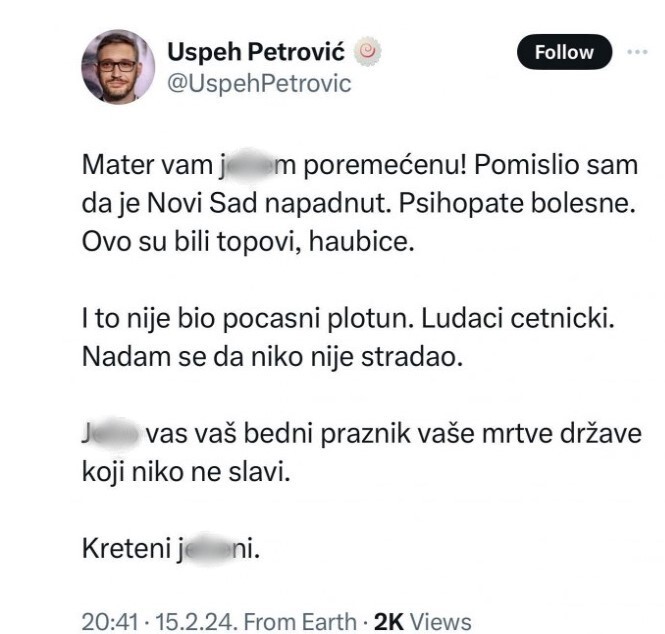This screenshot has height=634, width=665.
Task: Open the @UspehPetrovic handle link
Action: click(x=259, y=83)
